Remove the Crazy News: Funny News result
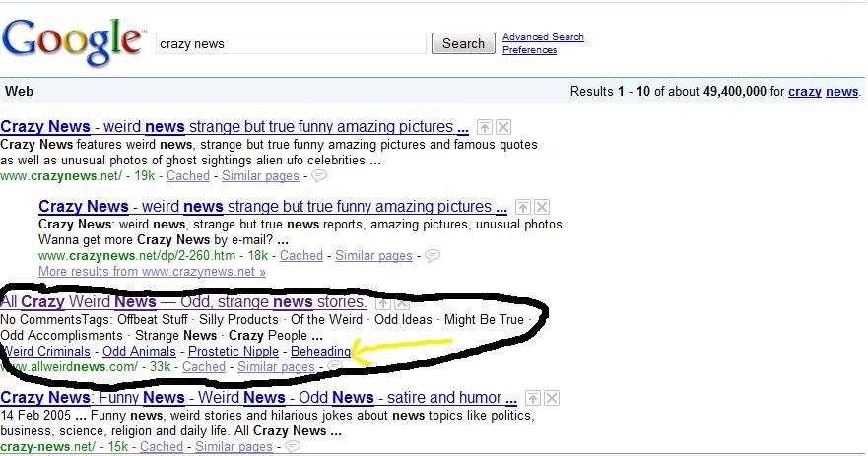The width and height of the screenshot is (868, 456). (552, 398)
